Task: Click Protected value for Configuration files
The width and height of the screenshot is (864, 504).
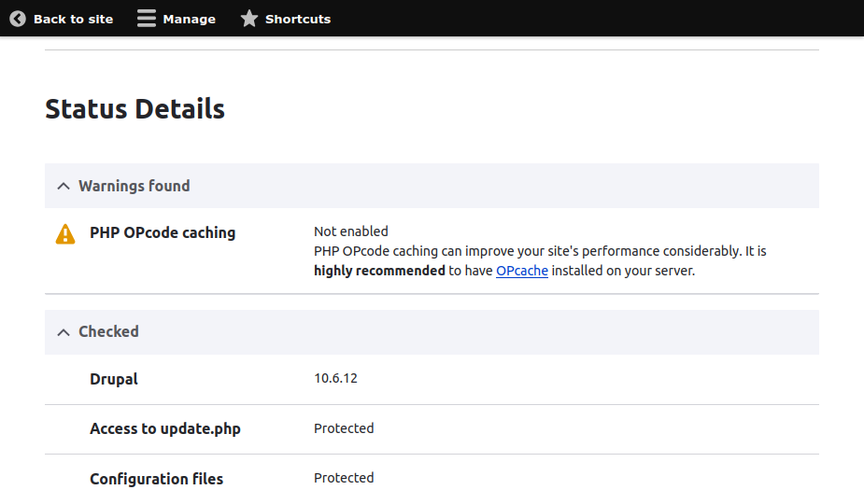Action: click(344, 478)
